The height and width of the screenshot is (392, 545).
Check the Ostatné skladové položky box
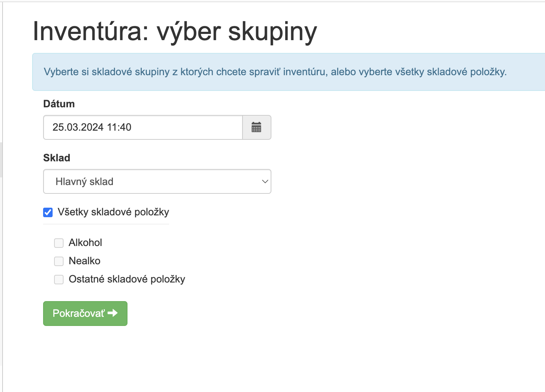click(x=59, y=280)
